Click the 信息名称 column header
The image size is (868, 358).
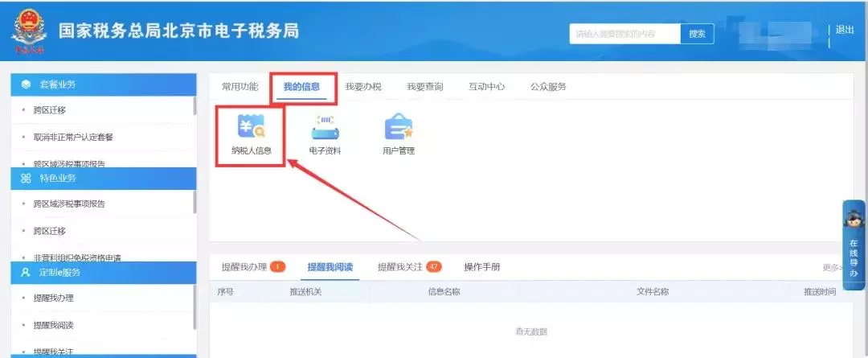point(444,291)
